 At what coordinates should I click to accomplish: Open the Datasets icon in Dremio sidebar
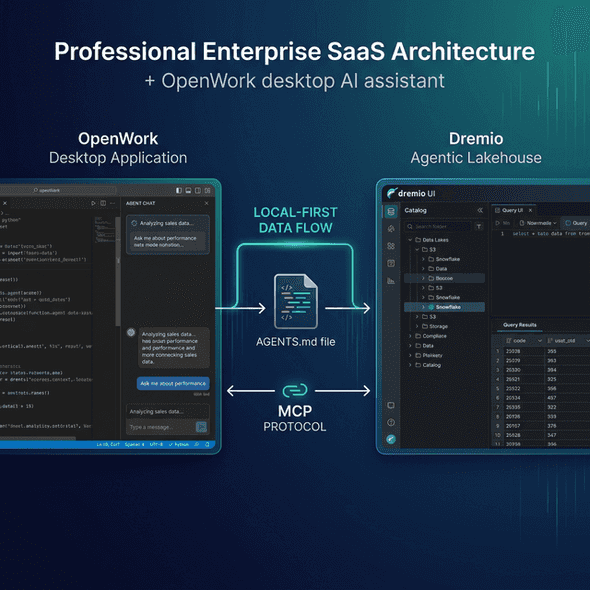click(391, 211)
